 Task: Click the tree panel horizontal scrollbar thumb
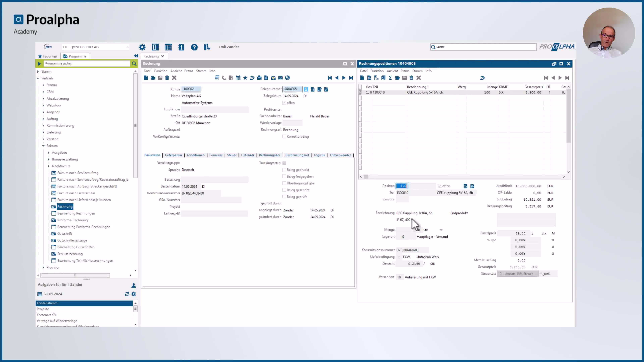(x=75, y=275)
